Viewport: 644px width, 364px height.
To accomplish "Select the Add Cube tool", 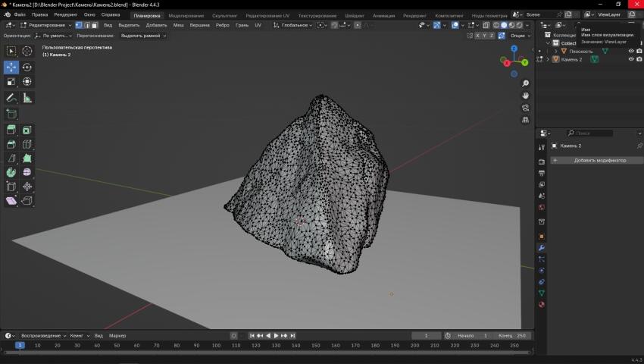I will (11, 114).
